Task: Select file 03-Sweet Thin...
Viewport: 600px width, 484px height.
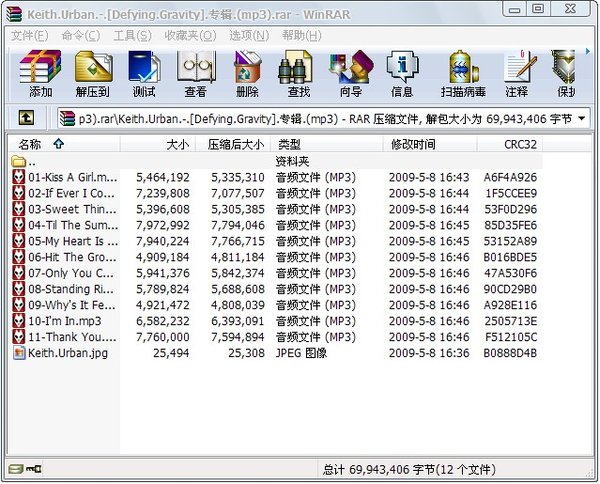Action: (72, 209)
